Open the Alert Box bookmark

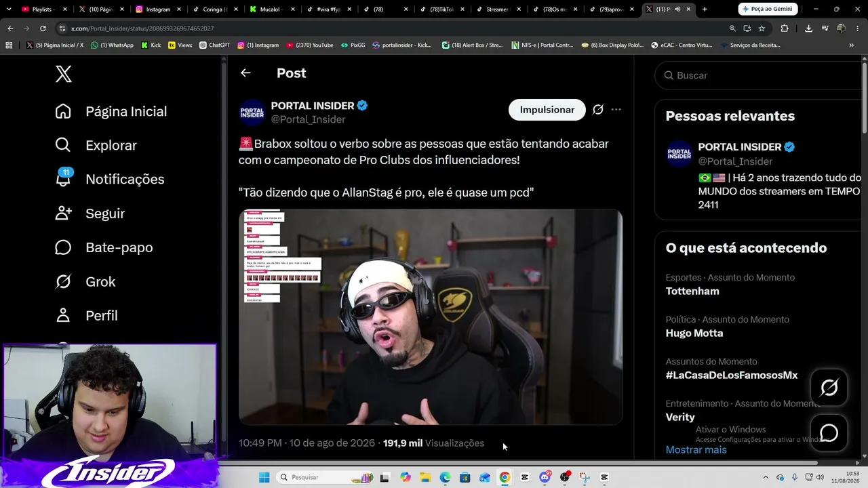(473, 45)
